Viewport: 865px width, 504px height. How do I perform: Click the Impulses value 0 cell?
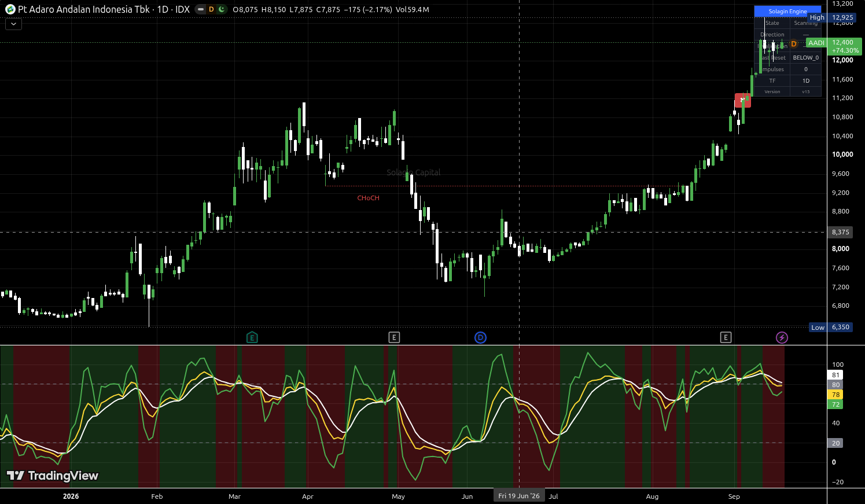(805, 69)
